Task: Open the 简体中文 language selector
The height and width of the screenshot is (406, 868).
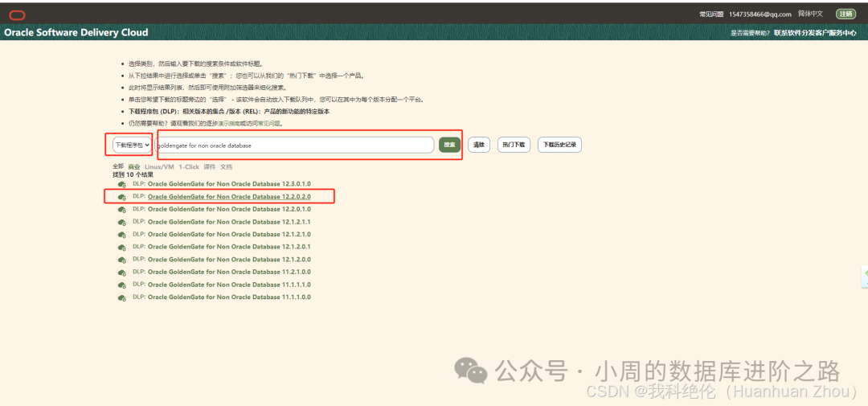Action: pos(810,14)
